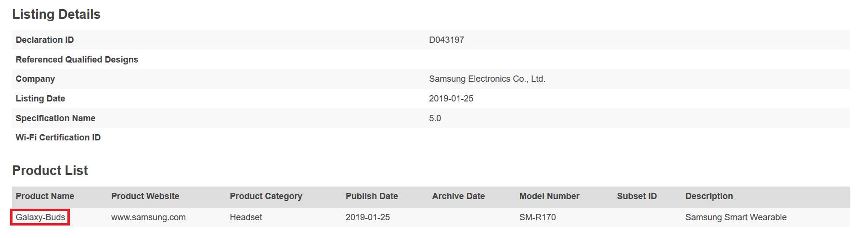Viewport: 868px width, 238px height.
Task: Click the Product List heading
Action: [50, 171]
